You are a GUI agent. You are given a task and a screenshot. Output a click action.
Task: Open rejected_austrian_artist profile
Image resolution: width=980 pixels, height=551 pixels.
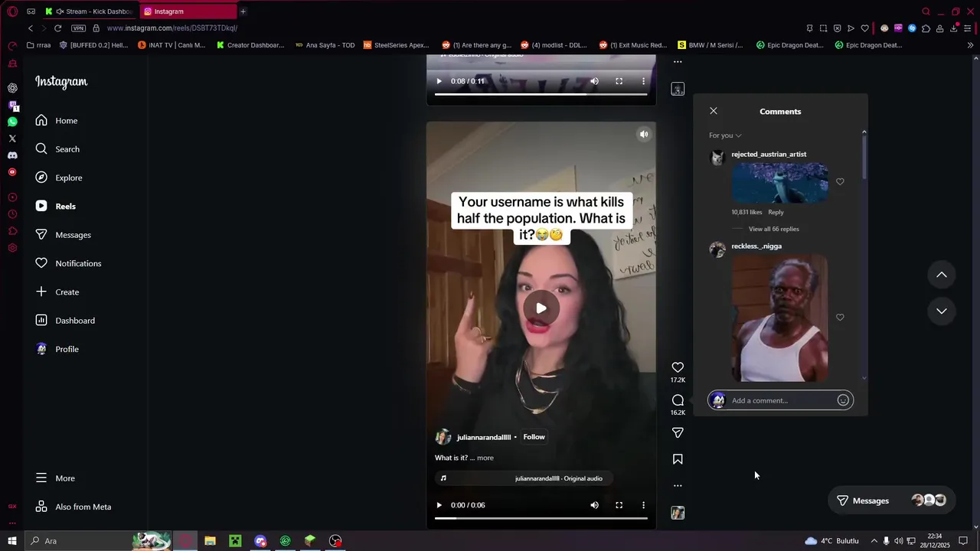tap(769, 154)
